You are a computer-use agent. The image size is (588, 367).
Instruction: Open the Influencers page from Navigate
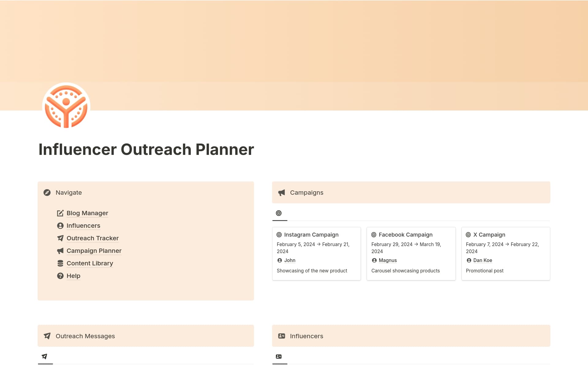pos(83,226)
